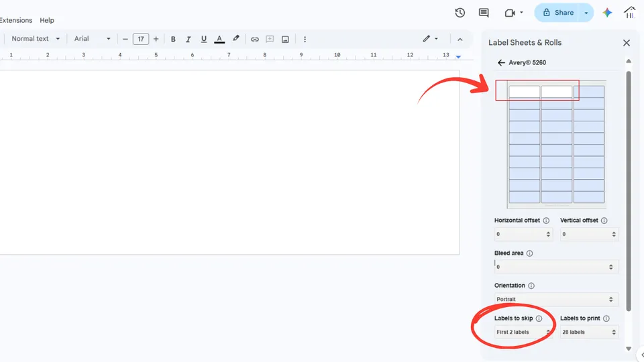Insert image toolbar icon
This screenshot has width=644, height=362.
(285, 39)
